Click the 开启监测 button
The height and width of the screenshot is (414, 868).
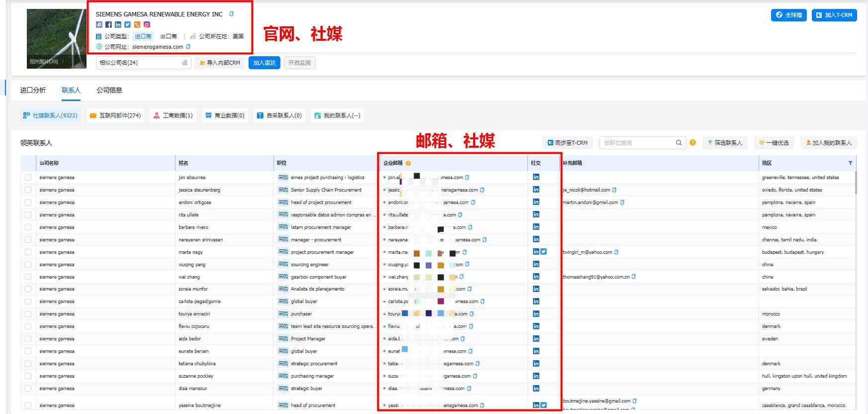point(299,63)
